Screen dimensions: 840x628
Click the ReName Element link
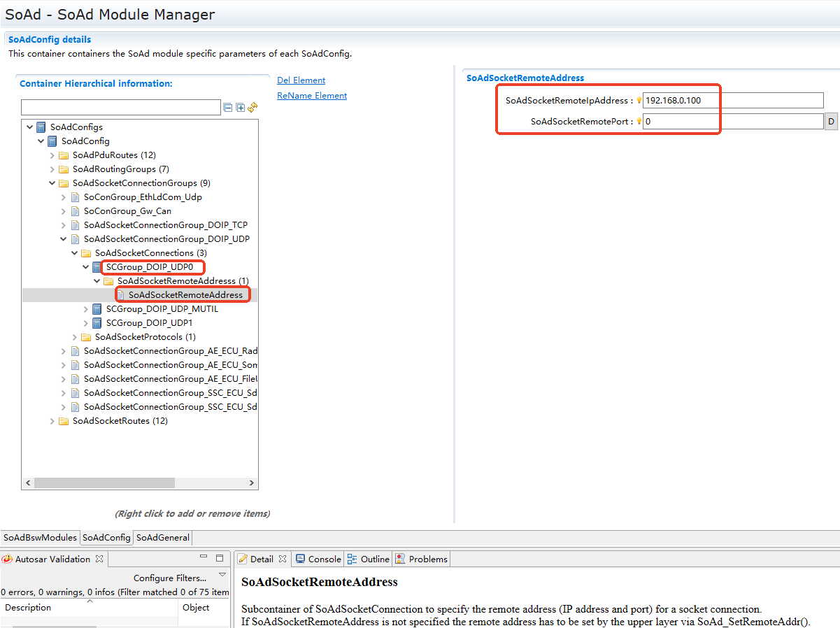[x=312, y=96]
